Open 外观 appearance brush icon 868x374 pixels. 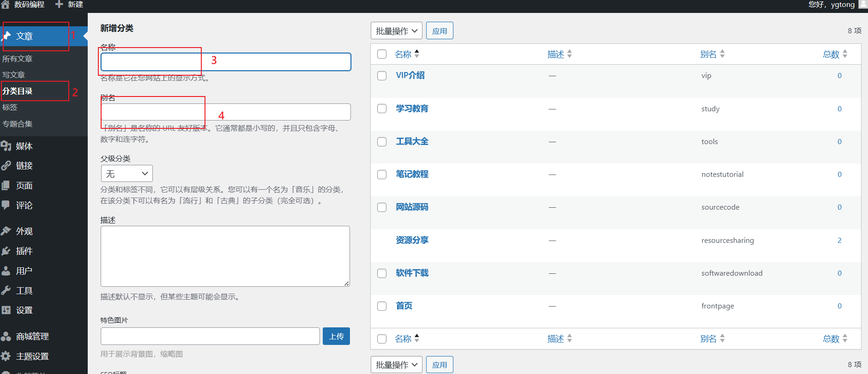pos(6,231)
